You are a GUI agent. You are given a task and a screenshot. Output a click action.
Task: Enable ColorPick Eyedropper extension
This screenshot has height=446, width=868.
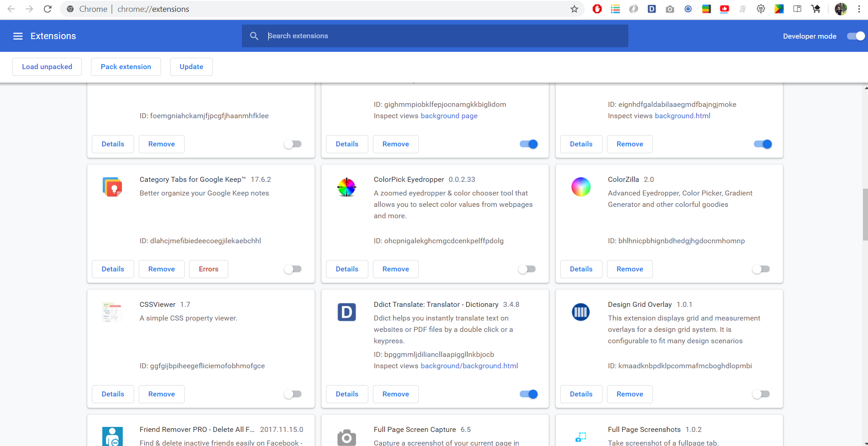(527, 269)
